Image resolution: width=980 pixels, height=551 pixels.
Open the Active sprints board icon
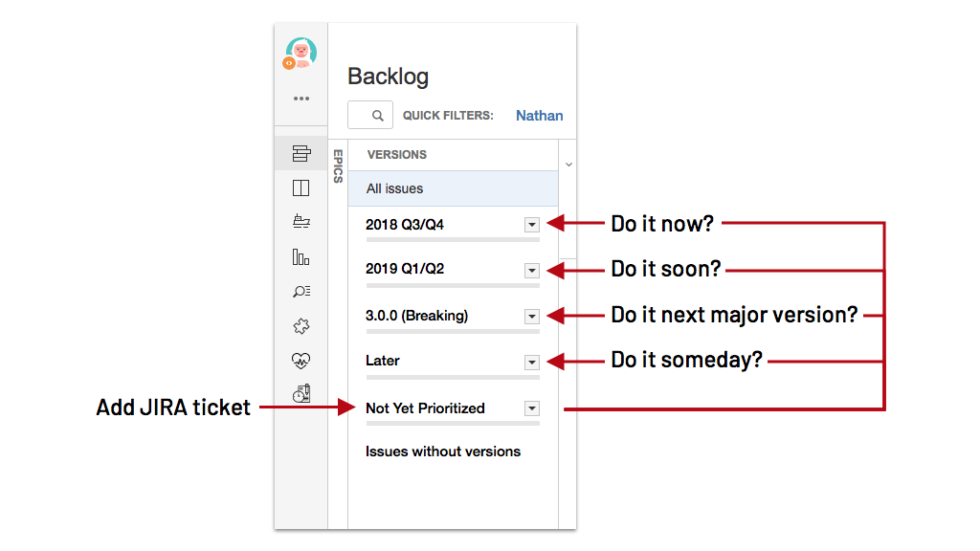tap(301, 188)
